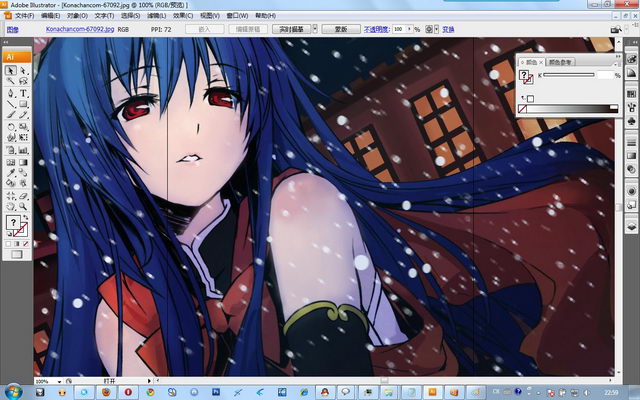This screenshot has height=400, width=640.
Task: Select the Live Paint Bucket tool
Action: (11, 182)
